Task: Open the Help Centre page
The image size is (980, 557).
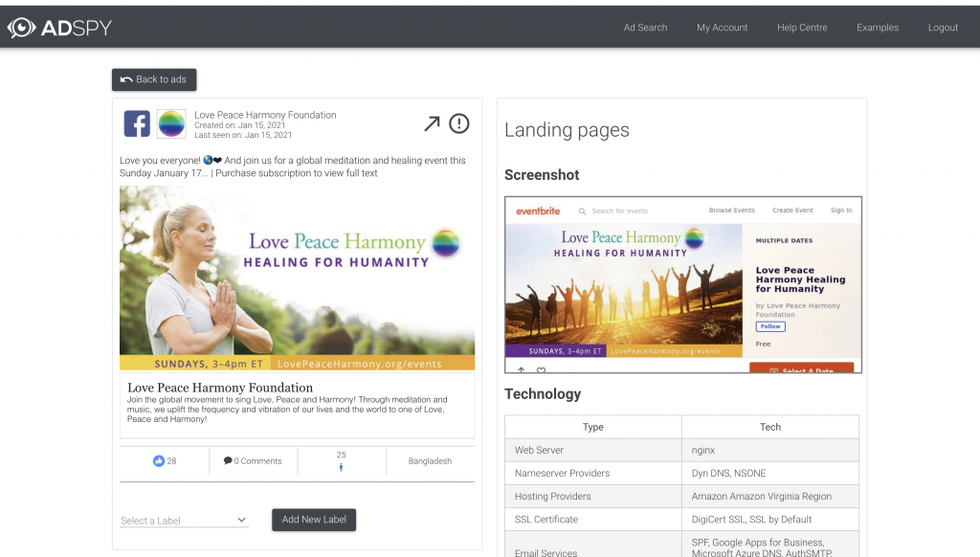Action: (803, 28)
